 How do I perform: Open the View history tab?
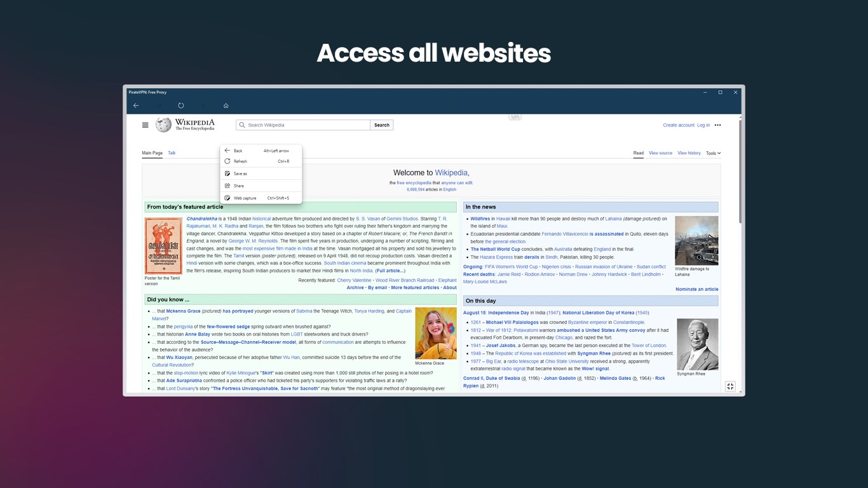point(689,153)
